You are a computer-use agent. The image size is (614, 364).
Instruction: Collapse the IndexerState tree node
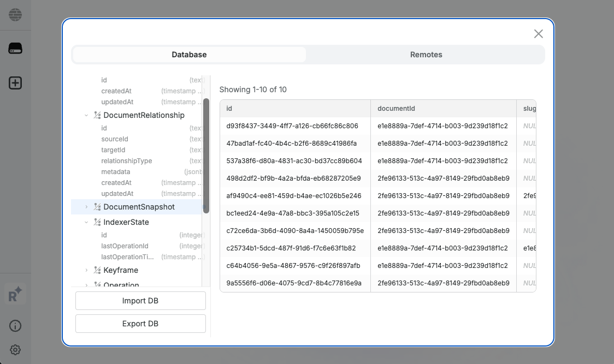86,222
